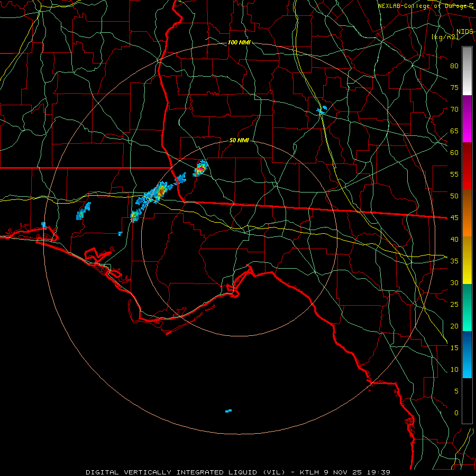Click the NEXLAB-College of DuPage credit text

pos(425,6)
